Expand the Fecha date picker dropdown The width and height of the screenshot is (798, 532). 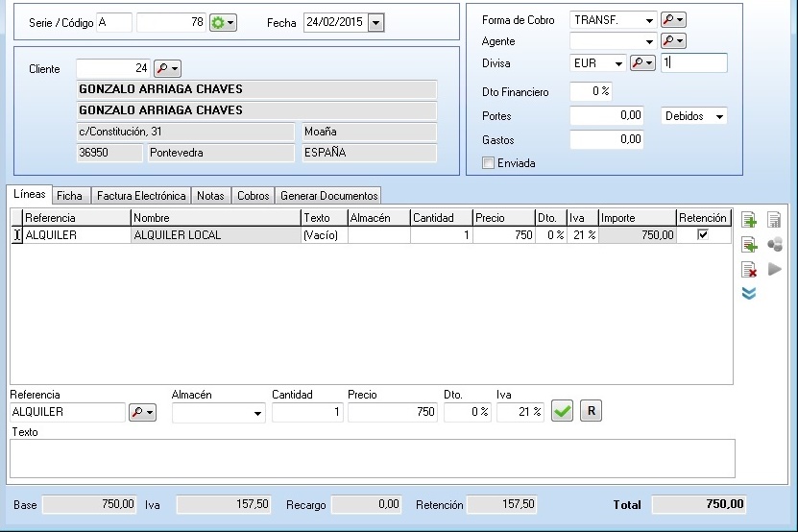point(375,22)
